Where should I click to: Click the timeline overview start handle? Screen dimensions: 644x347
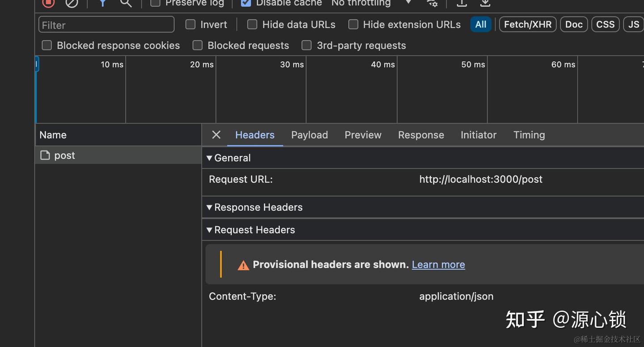(x=37, y=64)
